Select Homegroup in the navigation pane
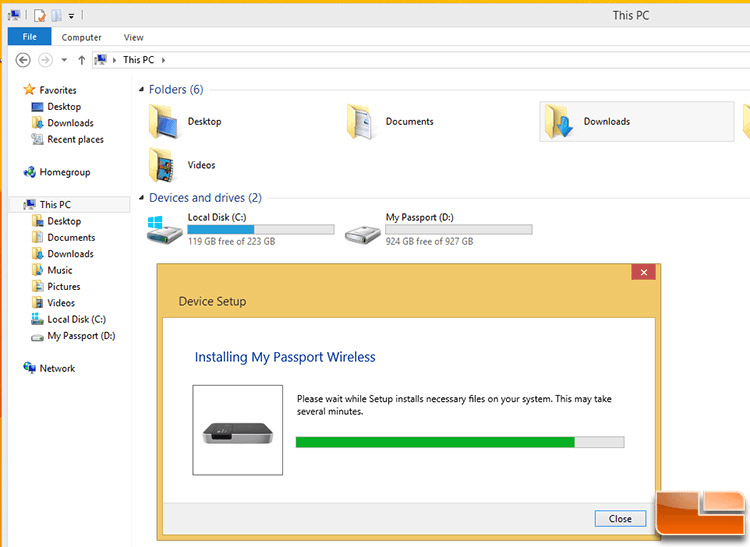Screen dimensions: 750x547 click(65, 172)
